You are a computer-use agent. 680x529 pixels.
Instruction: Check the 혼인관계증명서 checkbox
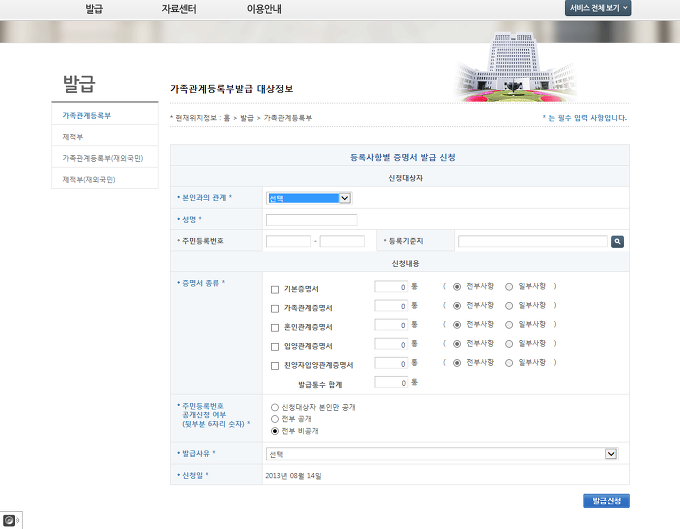[275, 328]
